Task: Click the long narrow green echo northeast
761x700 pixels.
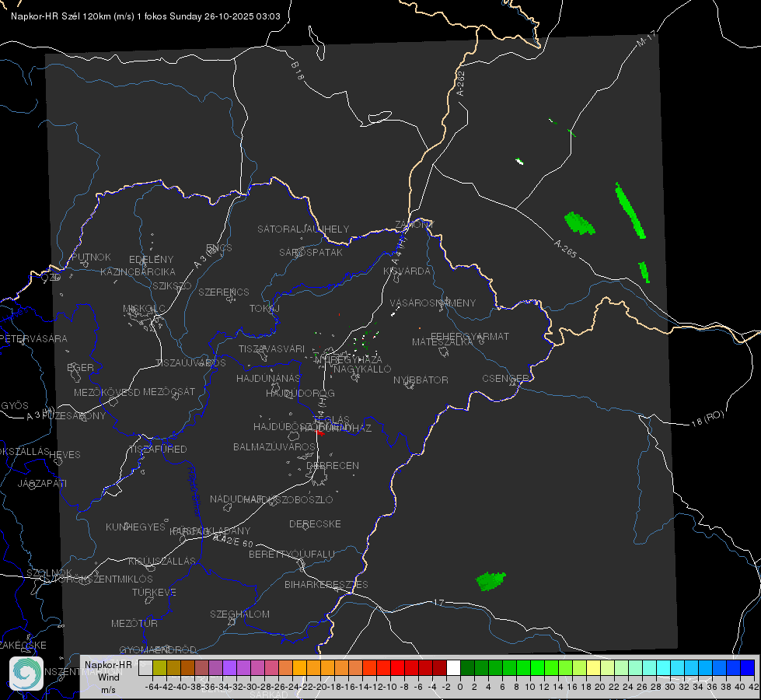Action: click(630, 210)
